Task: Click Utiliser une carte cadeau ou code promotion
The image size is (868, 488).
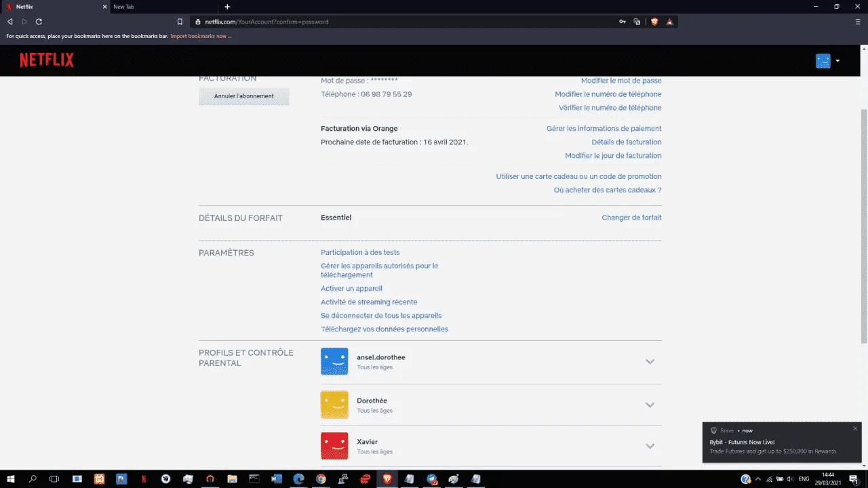Action: (578, 177)
